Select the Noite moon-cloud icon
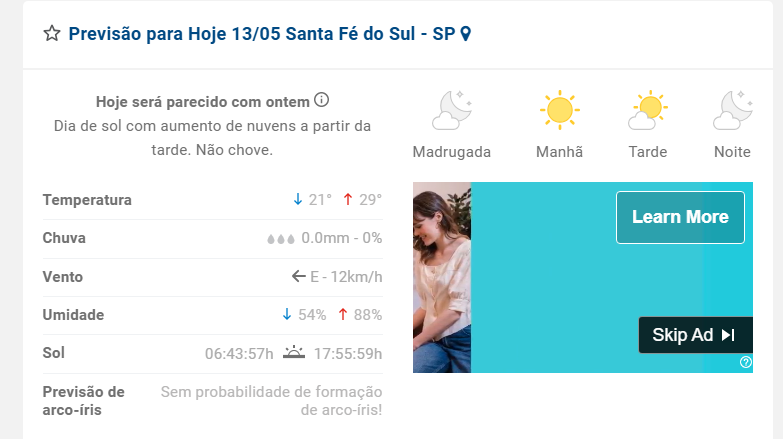783x439 pixels. tap(733, 110)
